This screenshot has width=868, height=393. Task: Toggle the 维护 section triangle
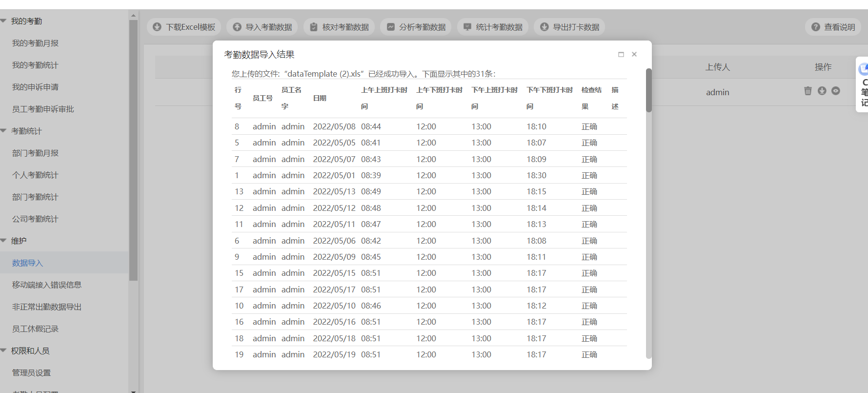tap(4, 241)
